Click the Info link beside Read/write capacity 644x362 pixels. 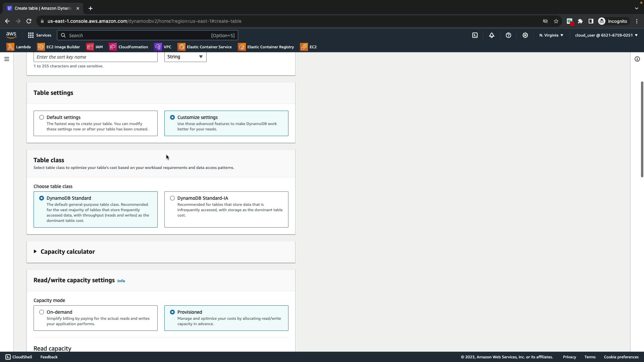121,281
